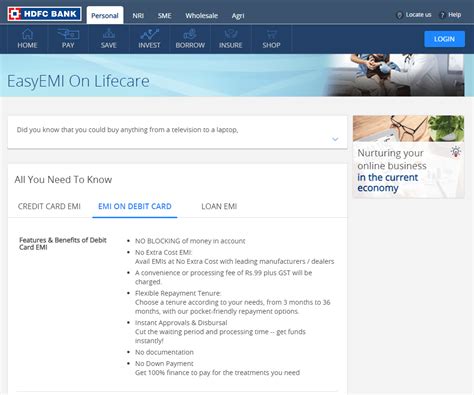Image resolution: width=474 pixels, height=395 pixels.
Task: Open the SAVE menu label
Action: click(109, 45)
